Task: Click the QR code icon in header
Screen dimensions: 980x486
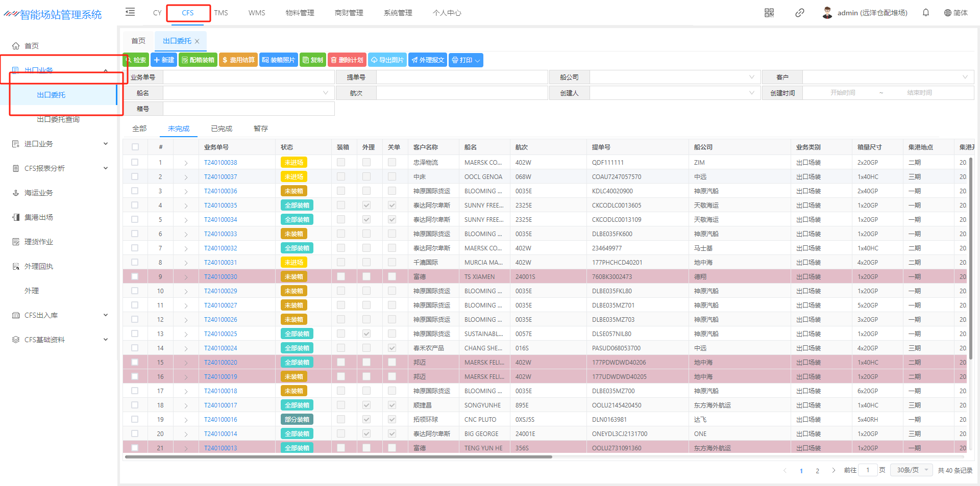Action: 769,13
